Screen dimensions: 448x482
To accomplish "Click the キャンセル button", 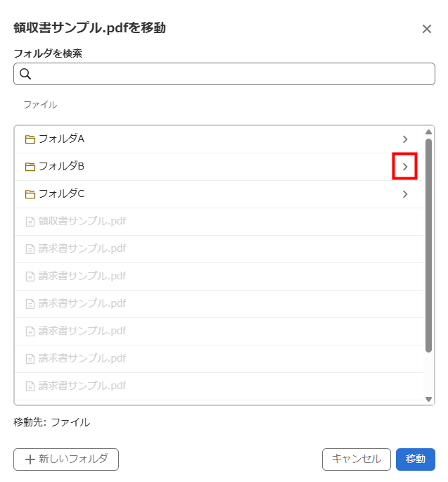I will pos(357,459).
